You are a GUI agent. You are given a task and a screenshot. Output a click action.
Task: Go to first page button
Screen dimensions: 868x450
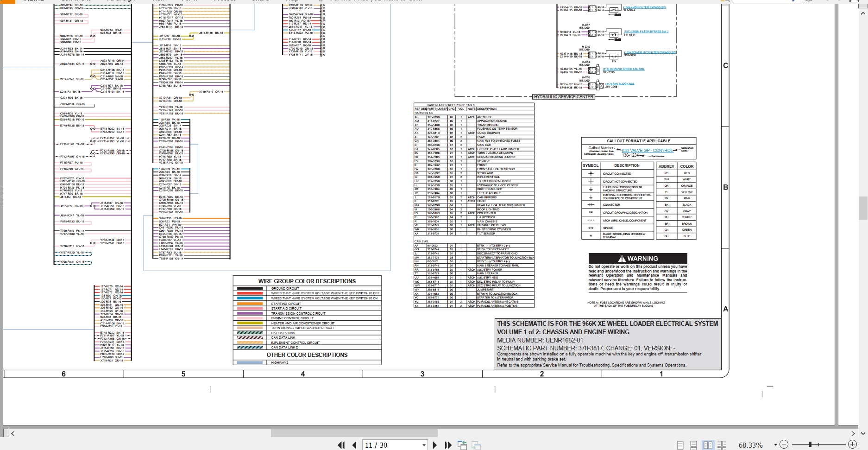click(x=341, y=445)
